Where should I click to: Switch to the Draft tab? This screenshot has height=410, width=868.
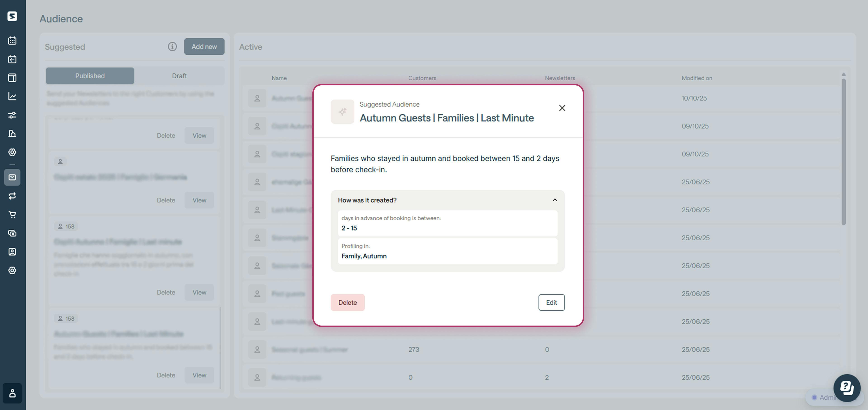coord(179,76)
